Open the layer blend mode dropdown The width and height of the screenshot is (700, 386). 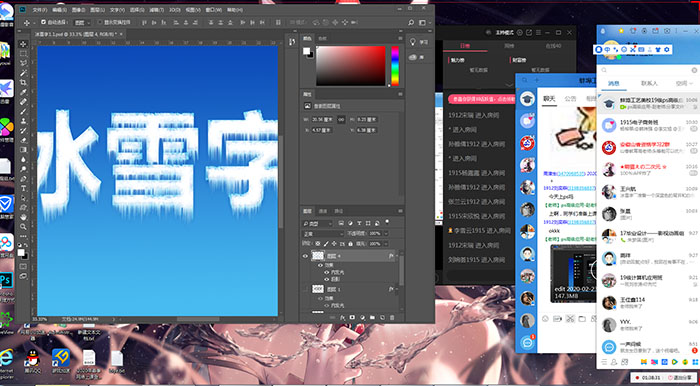click(x=323, y=233)
